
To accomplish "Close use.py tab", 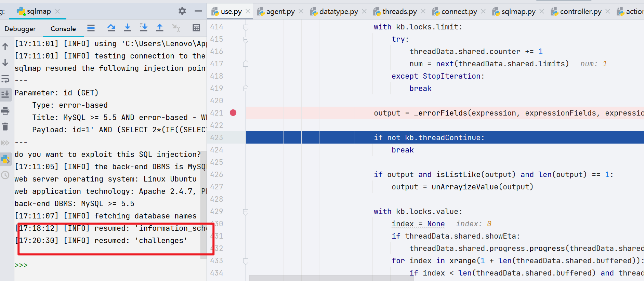I will coord(248,11).
